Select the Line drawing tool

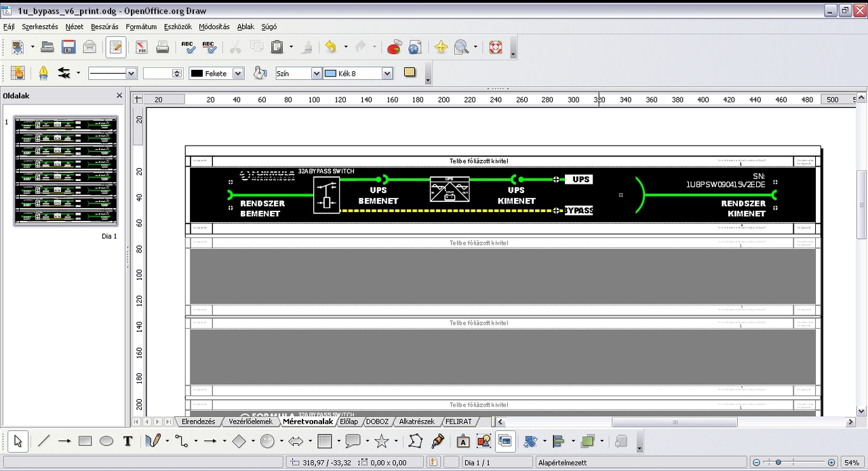(44, 441)
